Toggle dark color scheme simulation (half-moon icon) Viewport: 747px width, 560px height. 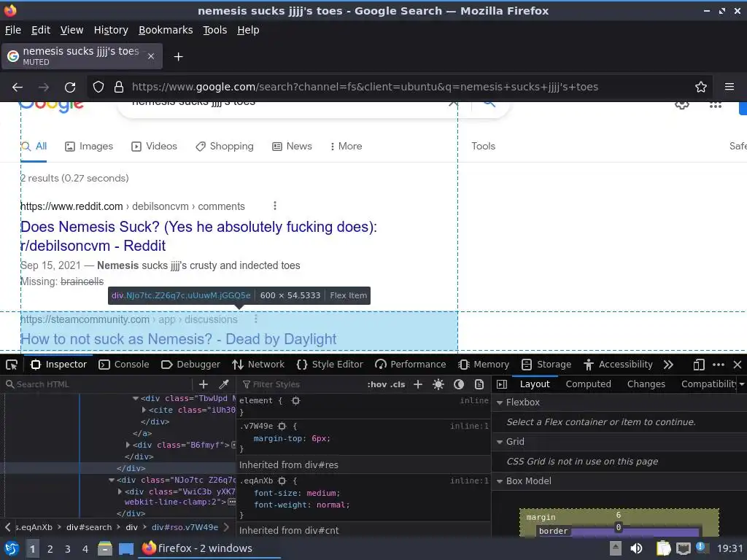459,384
